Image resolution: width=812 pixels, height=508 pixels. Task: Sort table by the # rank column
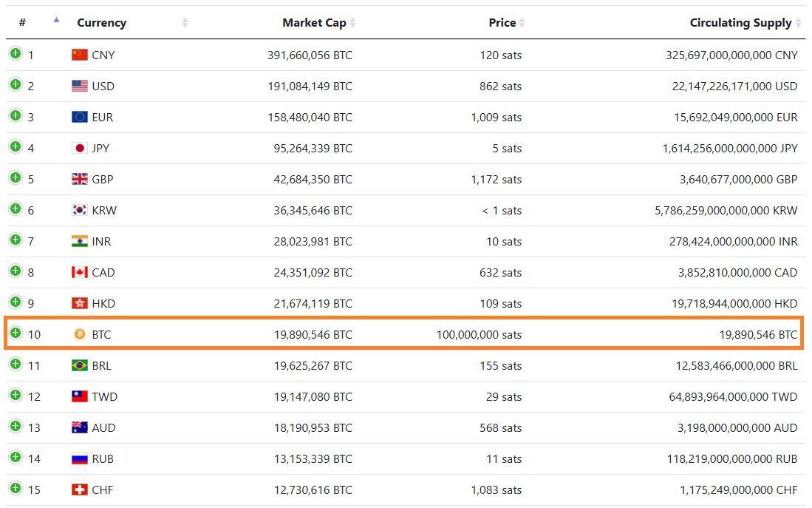pos(22,22)
